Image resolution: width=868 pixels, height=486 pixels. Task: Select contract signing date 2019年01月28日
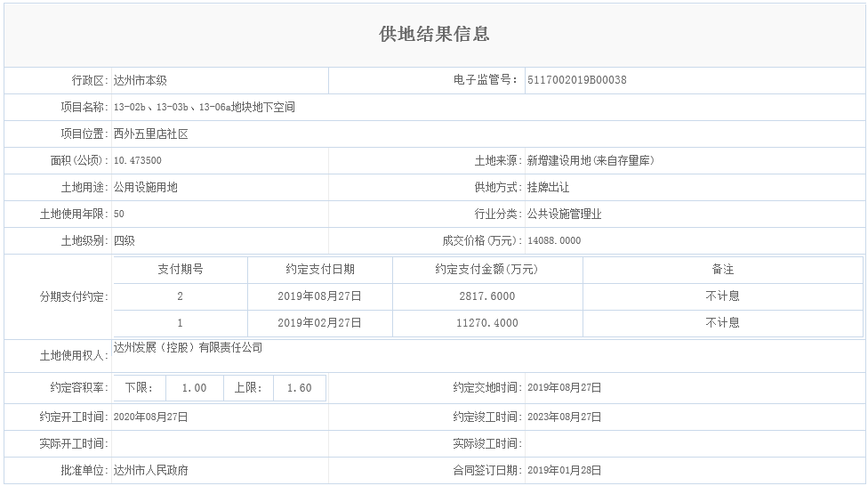click(564, 471)
